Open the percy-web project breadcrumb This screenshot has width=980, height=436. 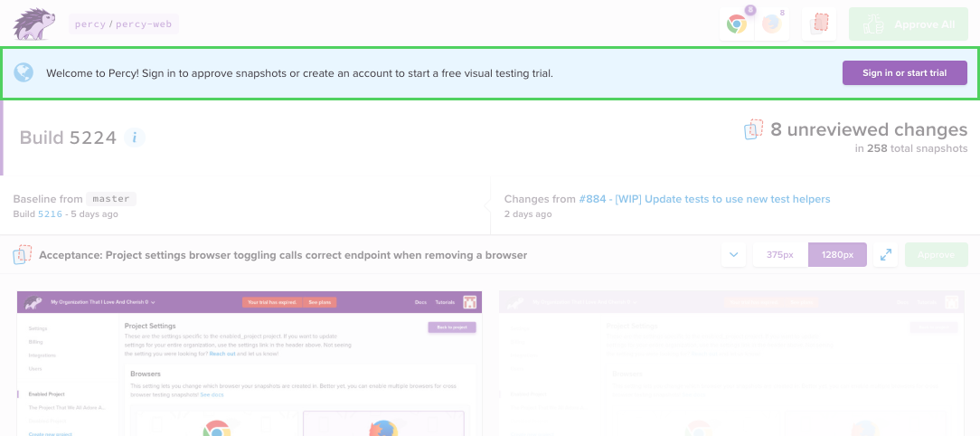pyautogui.click(x=145, y=24)
